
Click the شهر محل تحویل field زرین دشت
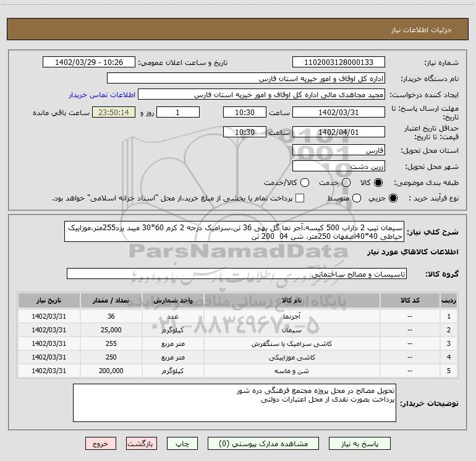(x=339, y=166)
